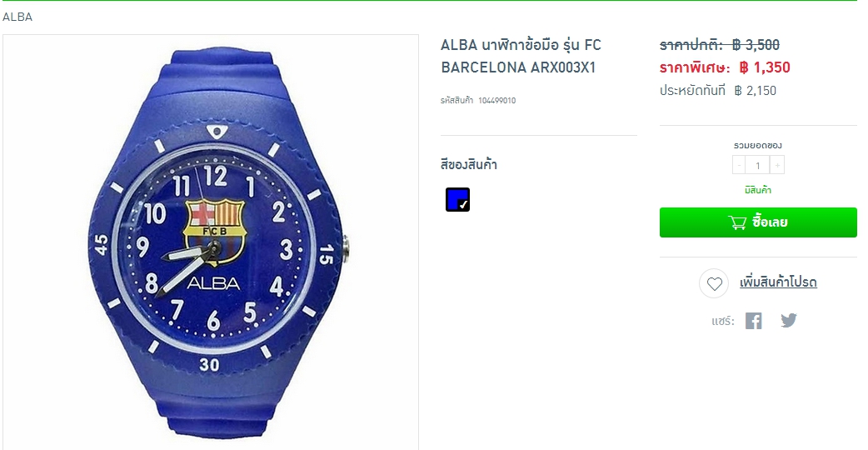Screen dimensions: 868x450
Task: Buy now with the ซื้อเลย label
Action: 770,222
